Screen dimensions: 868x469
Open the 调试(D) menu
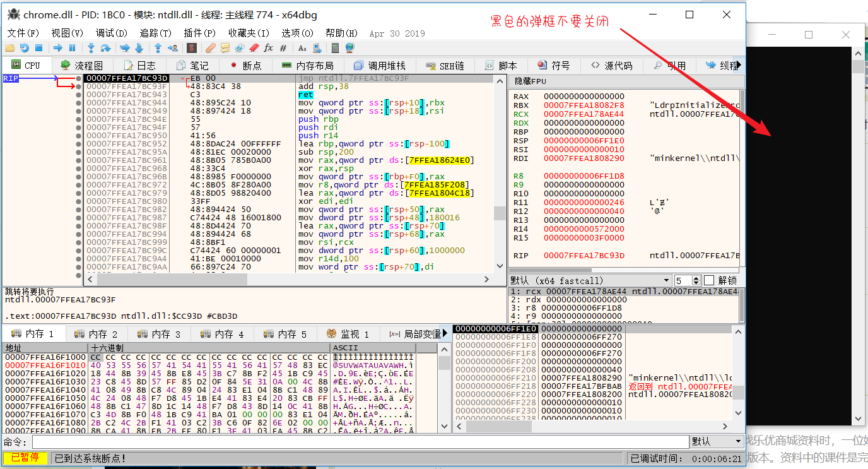point(111,33)
